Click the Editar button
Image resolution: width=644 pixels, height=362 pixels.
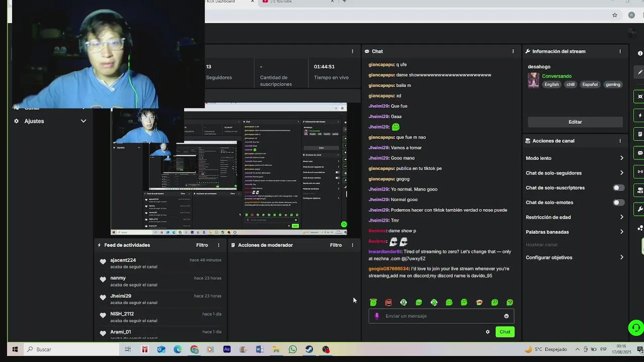[x=575, y=122]
